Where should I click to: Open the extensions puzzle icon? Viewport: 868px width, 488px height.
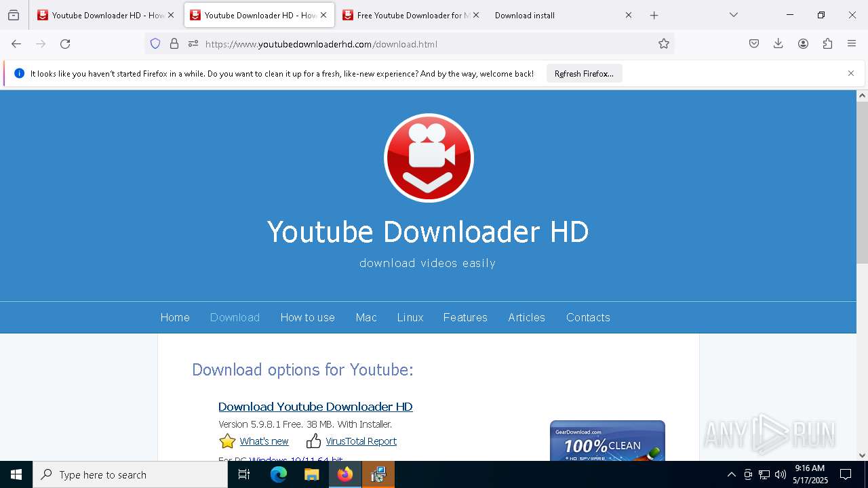pos(827,44)
